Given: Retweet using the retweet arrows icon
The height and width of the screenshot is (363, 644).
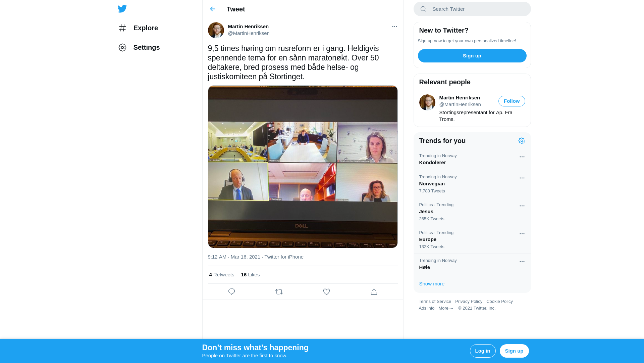Looking at the screenshot, I should click(x=279, y=292).
